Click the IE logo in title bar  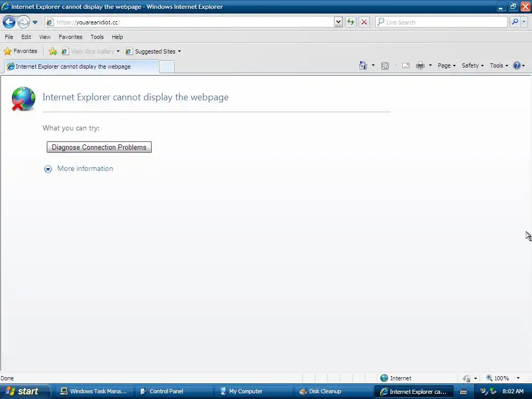[5, 6]
